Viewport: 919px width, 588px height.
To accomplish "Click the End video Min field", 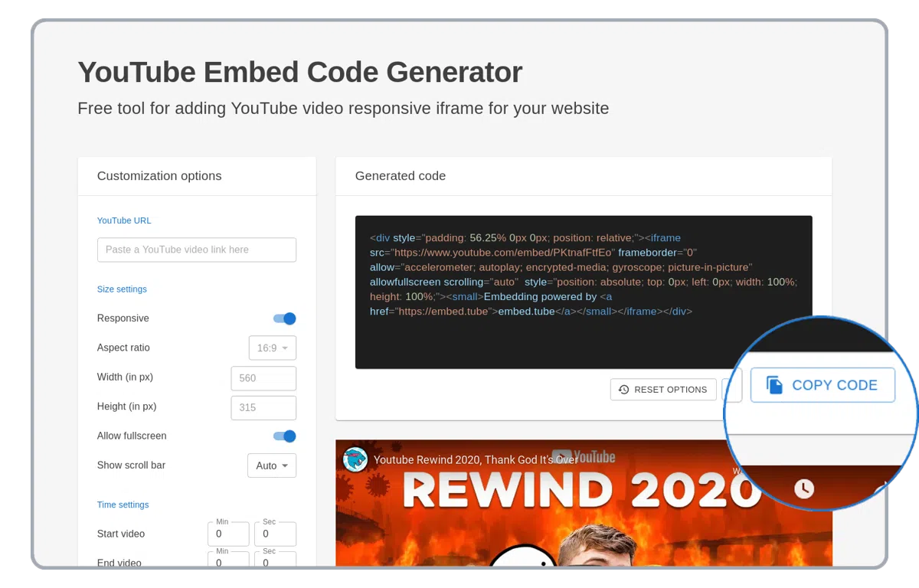I will coord(228,562).
